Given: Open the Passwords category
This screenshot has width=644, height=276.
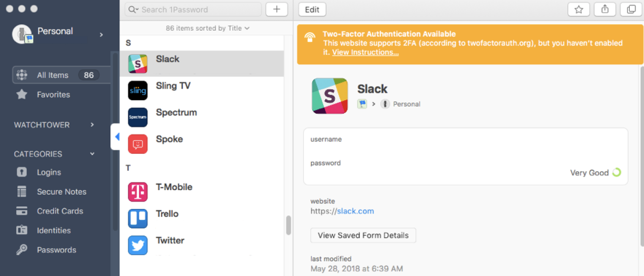Looking at the screenshot, I should click(57, 250).
